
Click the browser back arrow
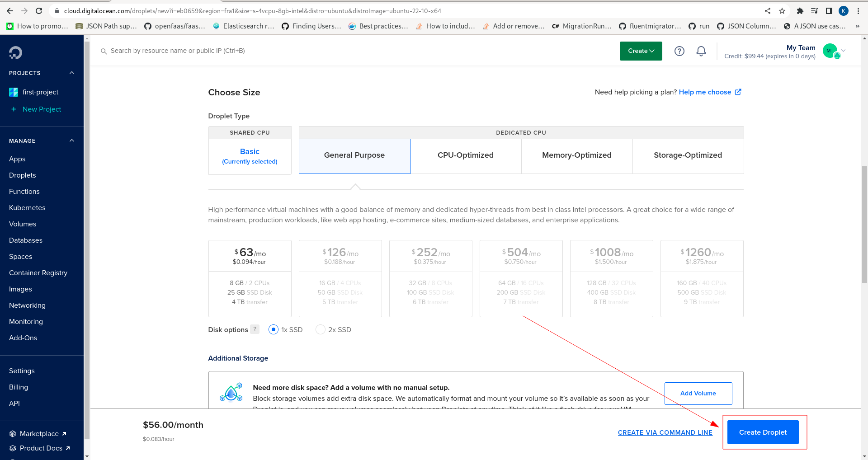(10, 11)
